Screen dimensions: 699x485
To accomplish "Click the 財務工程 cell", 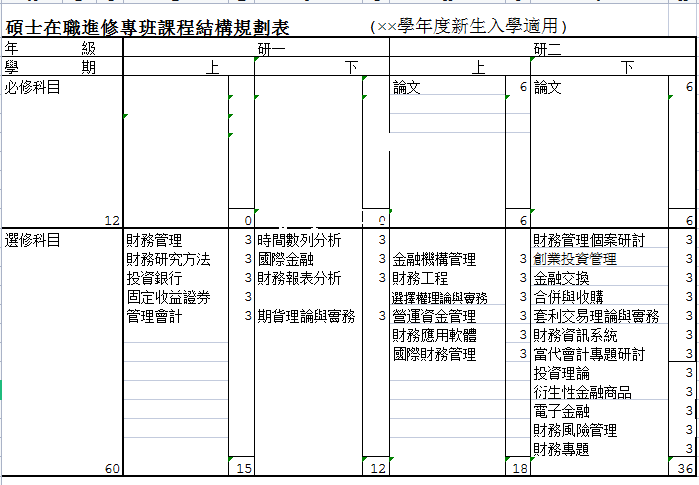I will tap(420, 278).
